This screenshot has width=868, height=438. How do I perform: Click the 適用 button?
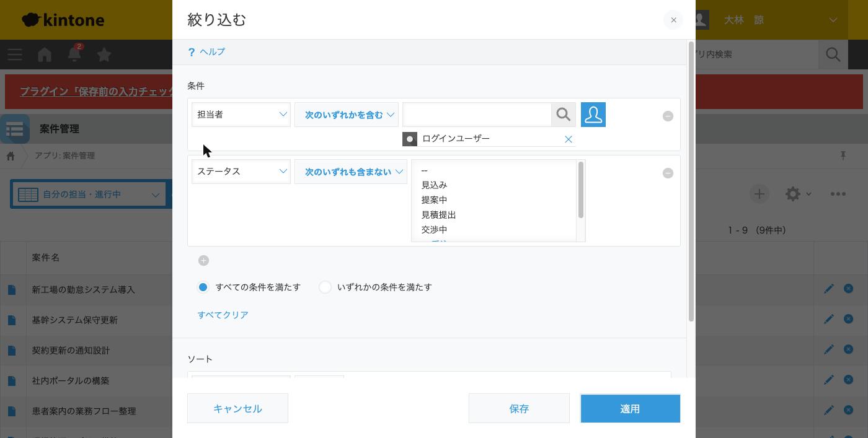coord(630,408)
